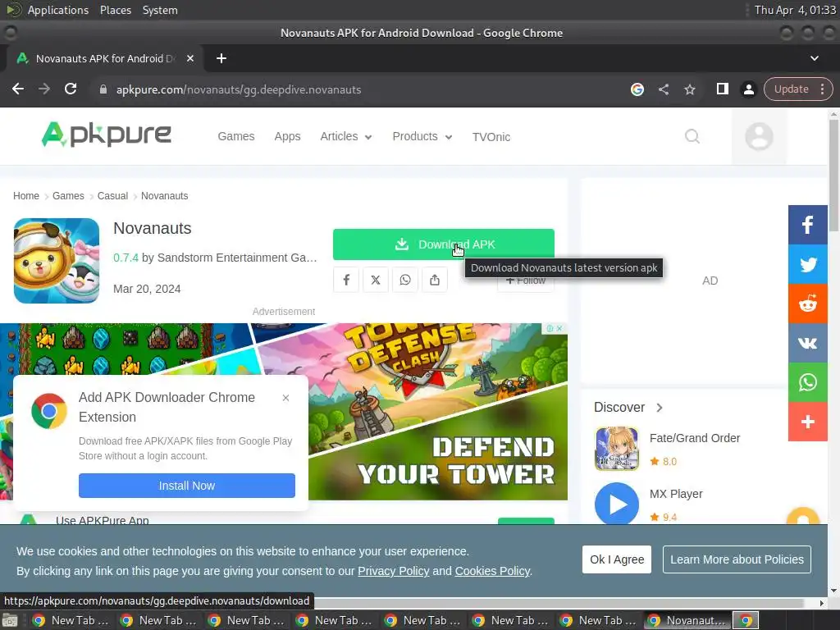Open the Apps navigation link
This screenshot has height=630, width=840.
(x=287, y=137)
